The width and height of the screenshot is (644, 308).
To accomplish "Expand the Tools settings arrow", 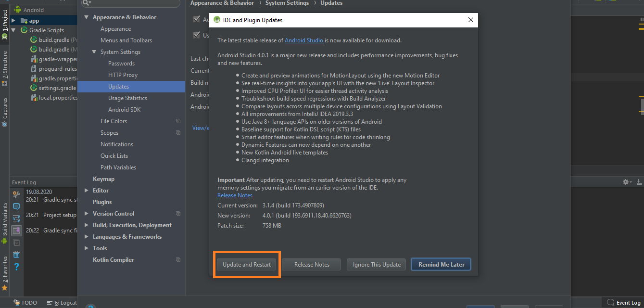I will pos(87,248).
